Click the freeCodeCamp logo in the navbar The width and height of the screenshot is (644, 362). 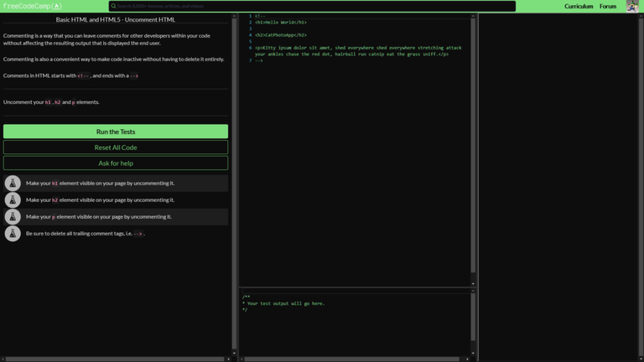coord(32,6)
